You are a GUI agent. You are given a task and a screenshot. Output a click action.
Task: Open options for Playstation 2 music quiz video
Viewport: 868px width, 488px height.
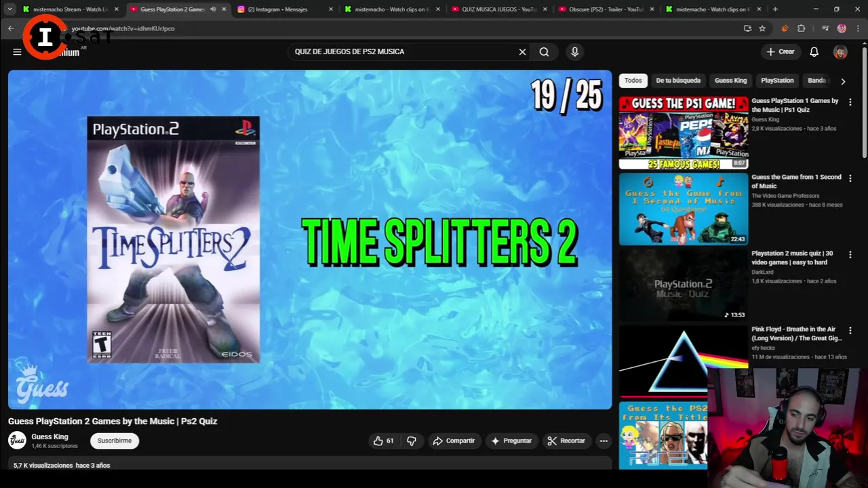(x=850, y=254)
